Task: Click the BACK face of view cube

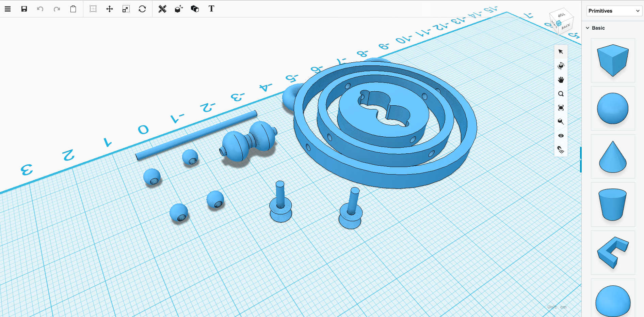Action: click(566, 26)
